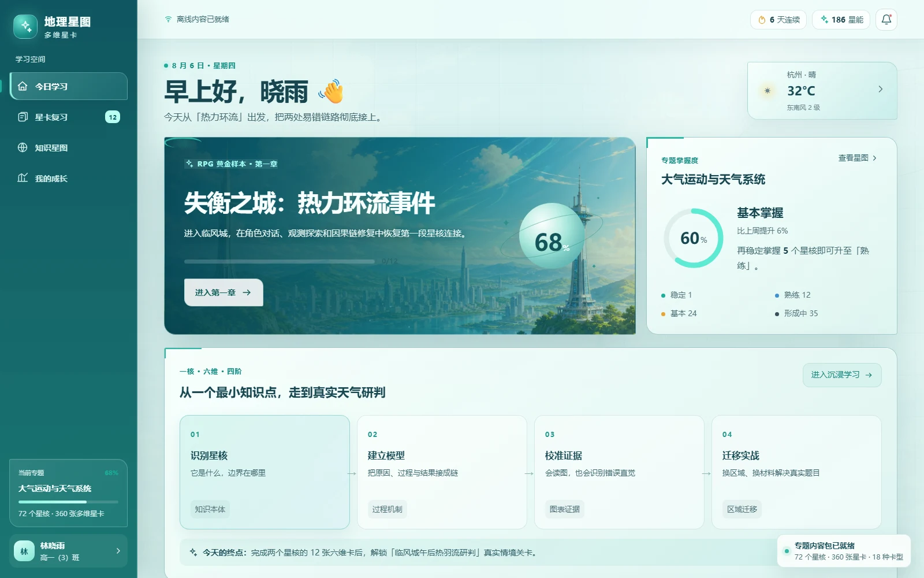
Task: Click the 林 avatar in the sidebar
Action: tap(24, 551)
